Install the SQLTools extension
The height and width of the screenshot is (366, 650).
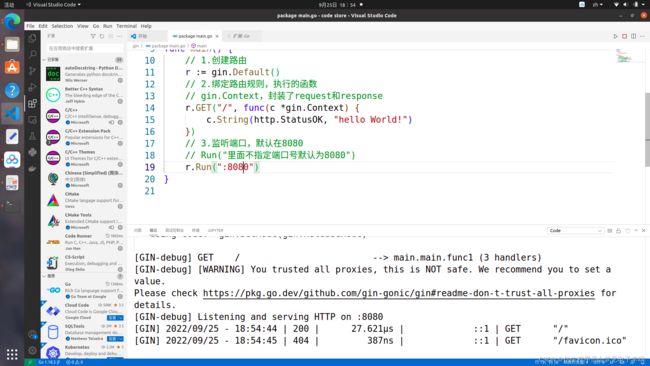pos(112,339)
